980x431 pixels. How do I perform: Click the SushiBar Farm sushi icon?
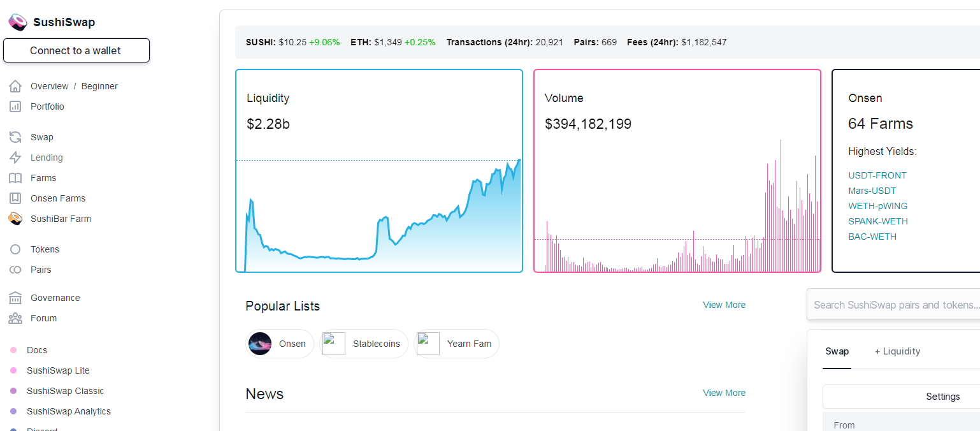15,219
